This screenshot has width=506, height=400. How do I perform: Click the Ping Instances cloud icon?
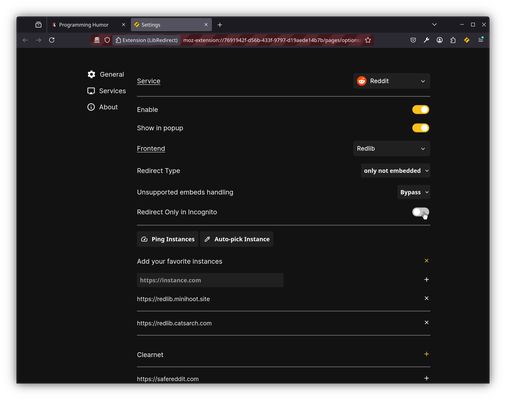click(144, 239)
